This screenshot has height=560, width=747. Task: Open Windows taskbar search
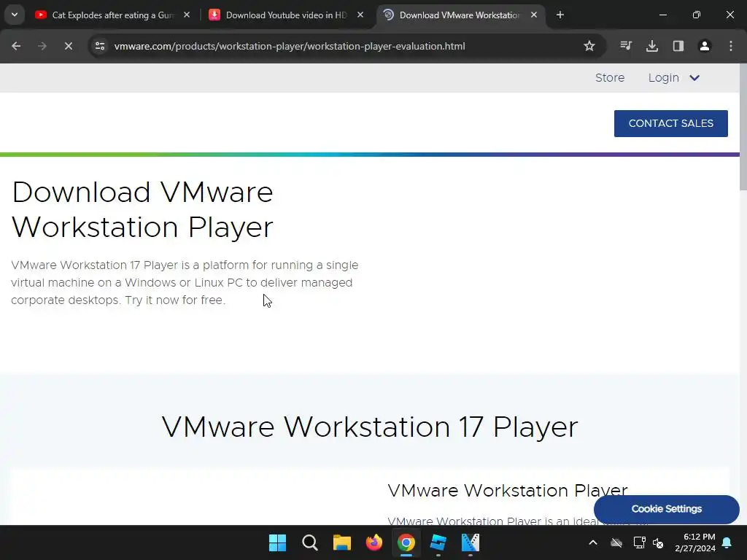[309, 542]
